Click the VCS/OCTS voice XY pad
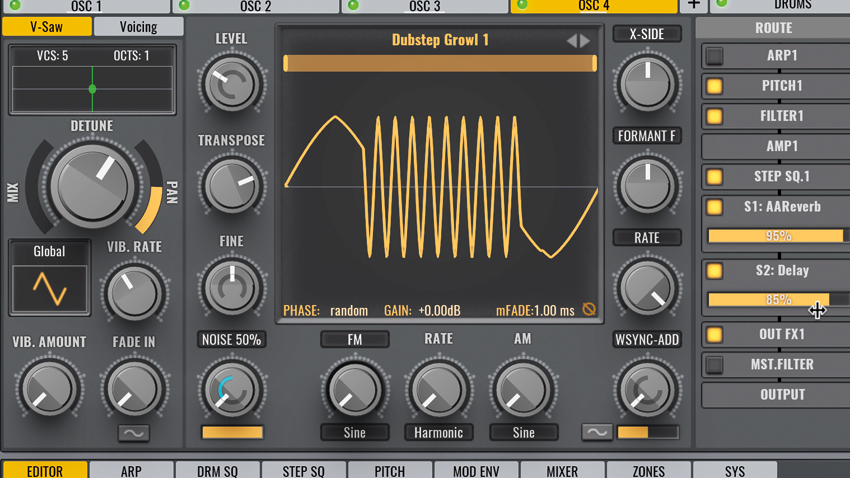Image resolution: width=850 pixels, height=478 pixels. click(x=92, y=89)
